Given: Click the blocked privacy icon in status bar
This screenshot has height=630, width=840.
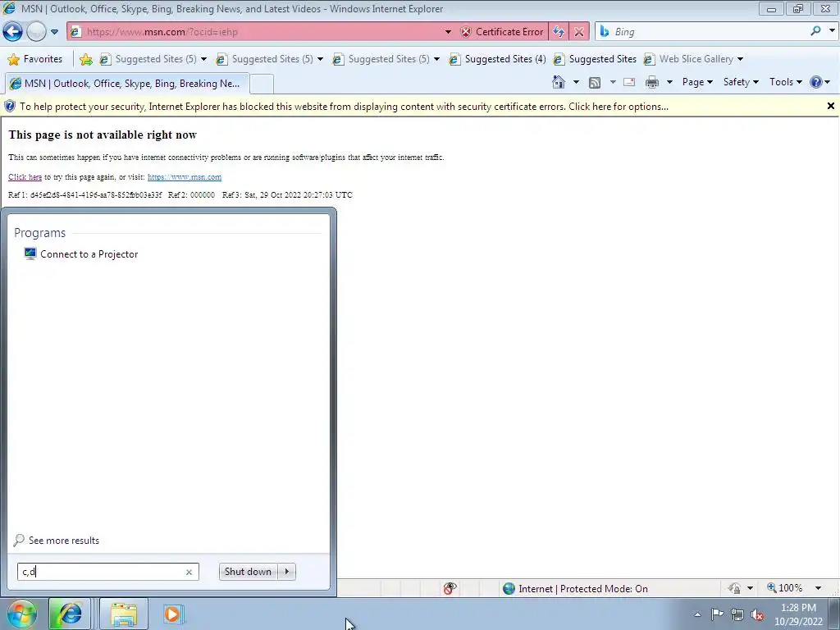Looking at the screenshot, I should coord(450,588).
